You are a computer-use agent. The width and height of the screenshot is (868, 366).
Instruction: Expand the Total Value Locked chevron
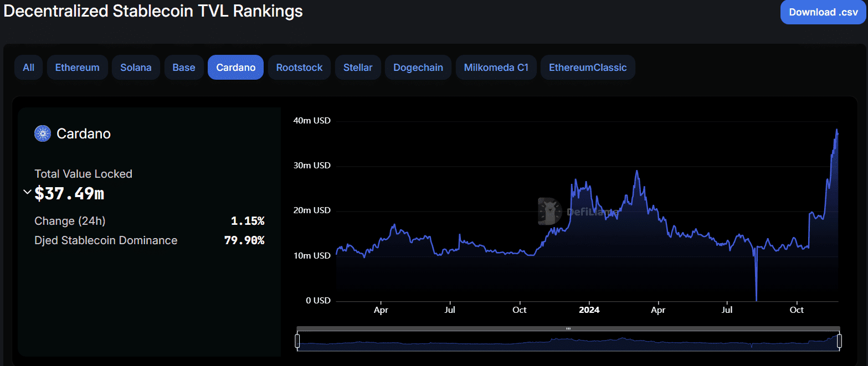27,192
